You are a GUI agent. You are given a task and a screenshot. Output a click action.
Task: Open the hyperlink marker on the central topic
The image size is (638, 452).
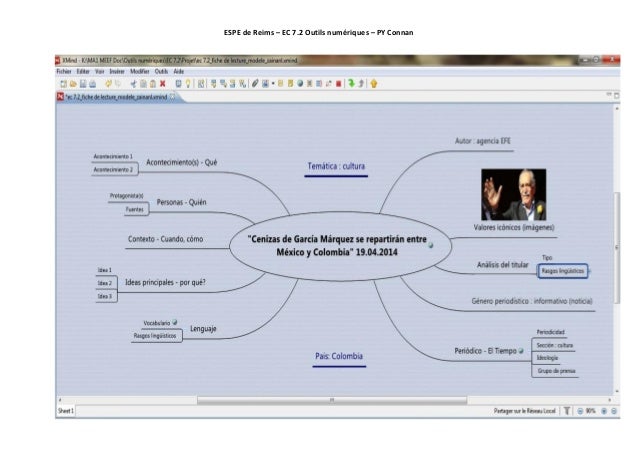431,245
